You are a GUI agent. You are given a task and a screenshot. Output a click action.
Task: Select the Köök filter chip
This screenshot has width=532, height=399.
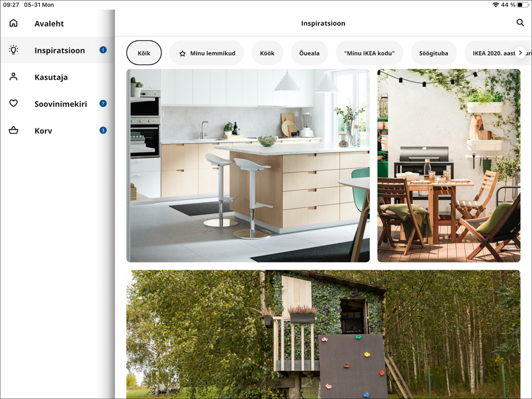[267, 53]
